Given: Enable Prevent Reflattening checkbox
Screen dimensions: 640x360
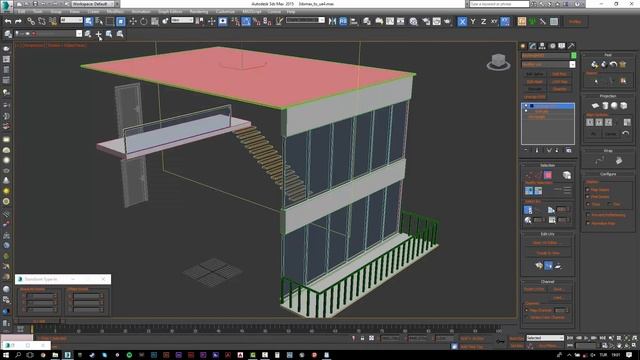Looking at the screenshot, I should pyautogui.click(x=588, y=215).
